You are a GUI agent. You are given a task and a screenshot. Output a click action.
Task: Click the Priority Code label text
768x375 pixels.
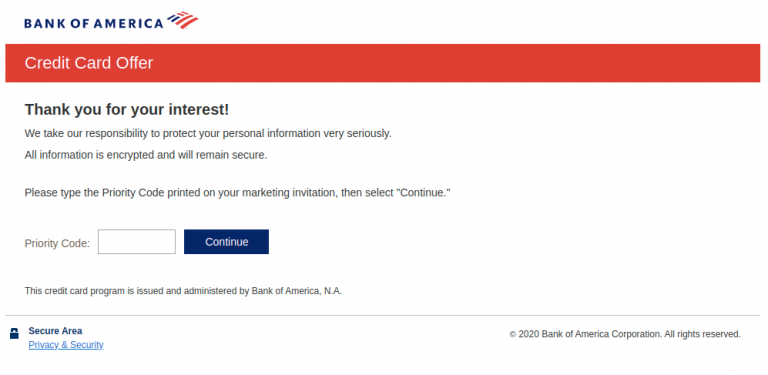tap(57, 243)
